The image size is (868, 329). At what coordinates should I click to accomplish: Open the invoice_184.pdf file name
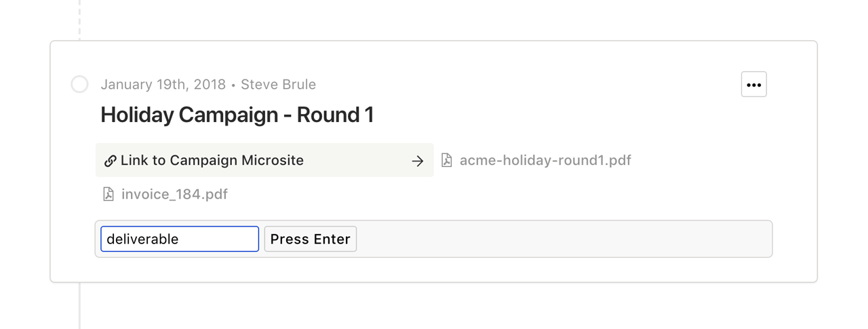click(174, 194)
